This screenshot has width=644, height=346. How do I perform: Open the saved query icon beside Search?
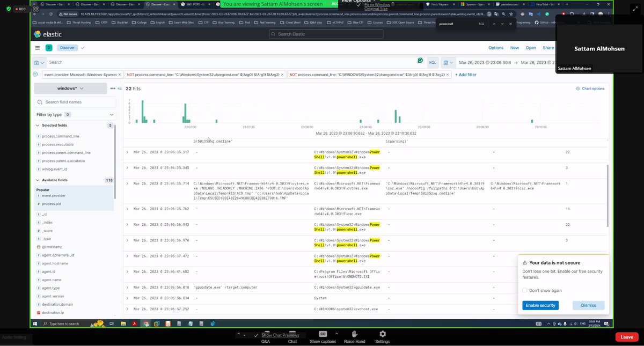click(36, 62)
